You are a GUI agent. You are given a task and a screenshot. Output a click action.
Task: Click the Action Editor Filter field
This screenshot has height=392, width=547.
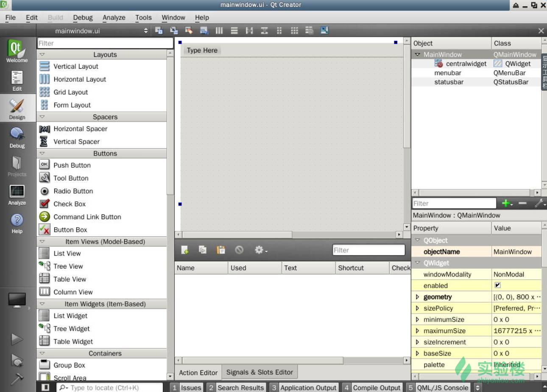coord(368,250)
